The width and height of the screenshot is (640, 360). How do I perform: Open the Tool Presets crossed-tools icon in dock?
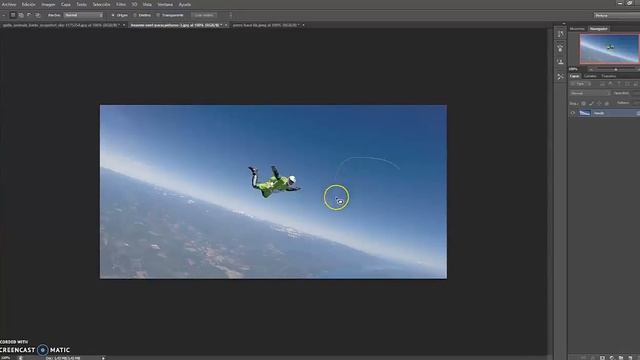tap(560, 77)
